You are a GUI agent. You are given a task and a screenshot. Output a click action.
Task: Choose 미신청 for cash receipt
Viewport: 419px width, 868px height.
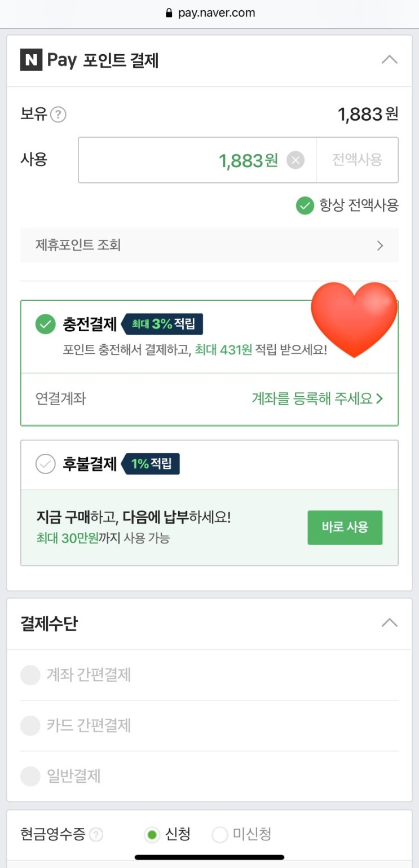[220, 835]
